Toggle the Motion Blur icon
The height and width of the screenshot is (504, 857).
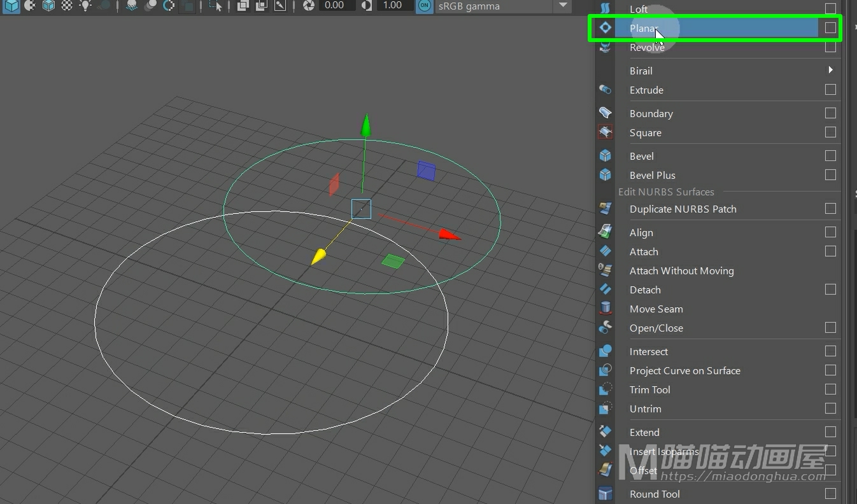151,6
